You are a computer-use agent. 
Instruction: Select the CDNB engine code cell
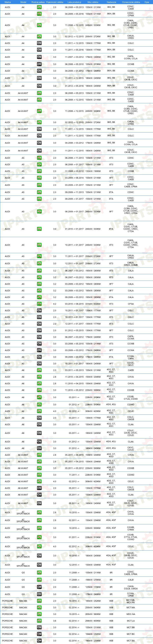pos(131,171)
